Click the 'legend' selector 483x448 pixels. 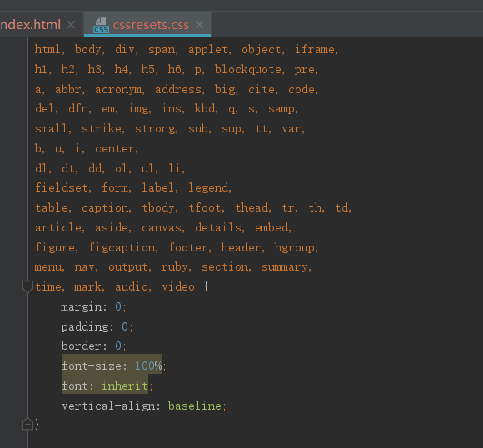(208, 187)
